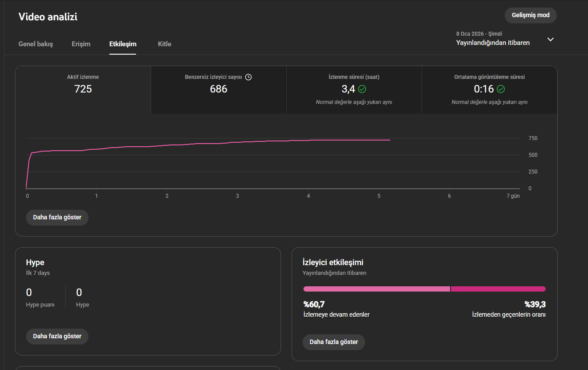Click the green checkmark next to 0:16 duration
The width and height of the screenshot is (588, 370).
pyautogui.click(x=501, y=89)
